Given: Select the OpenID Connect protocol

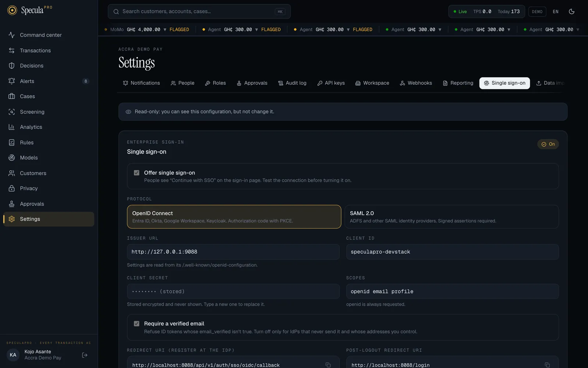Looking at the screenshot, I should [234, 217].
